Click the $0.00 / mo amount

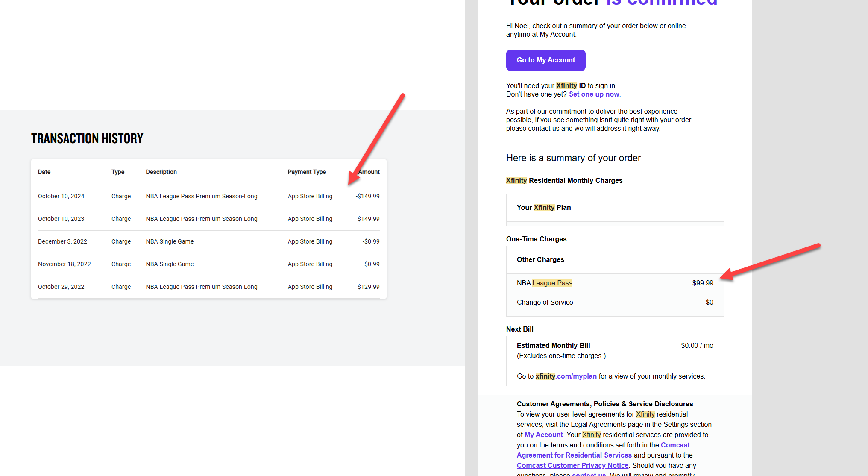point(697,346)
